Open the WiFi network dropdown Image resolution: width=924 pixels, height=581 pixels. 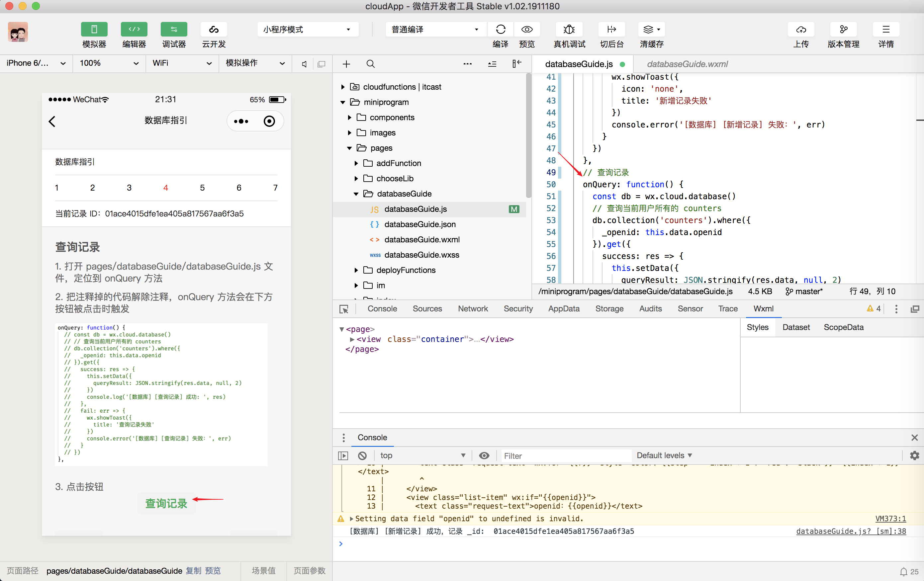(182, 63)
